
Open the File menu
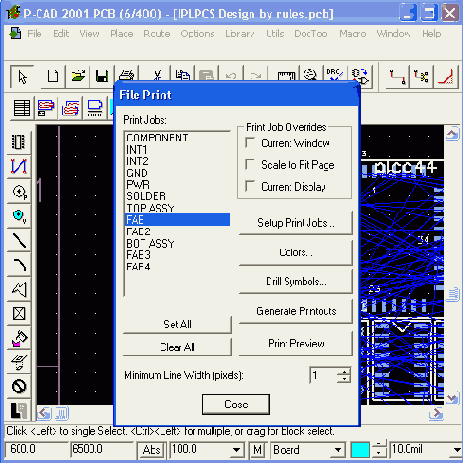[x=34, y=34]
